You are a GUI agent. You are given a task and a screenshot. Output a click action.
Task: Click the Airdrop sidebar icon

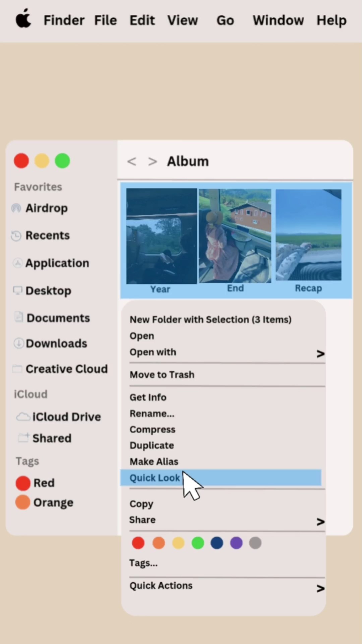(x=16, y=208)
